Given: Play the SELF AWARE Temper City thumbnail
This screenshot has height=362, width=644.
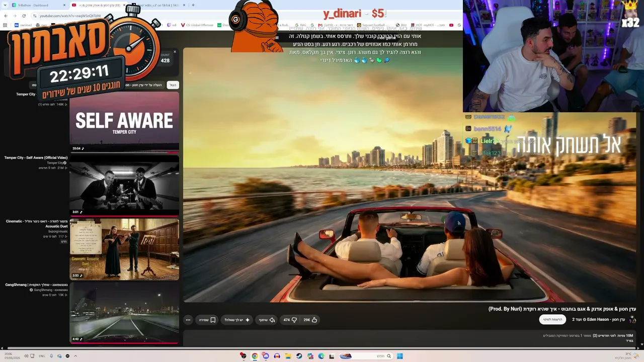Looking at the screenshot, I should pos(124,122).
